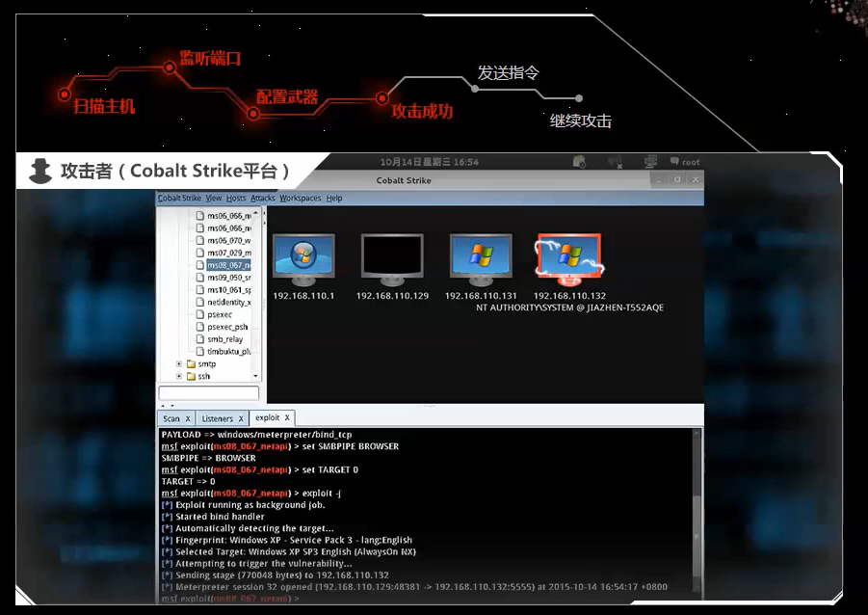Select ms06_070 module in tree
Image resolution: width=868 pixels, height=615 pixels.
[x=228, y=240]
